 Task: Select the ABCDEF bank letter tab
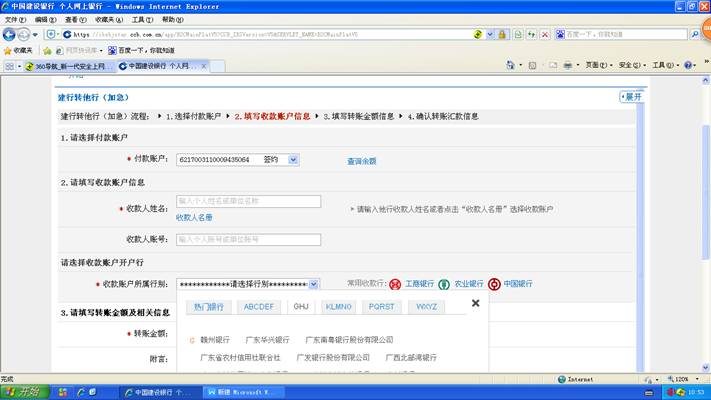pos(258,306)
